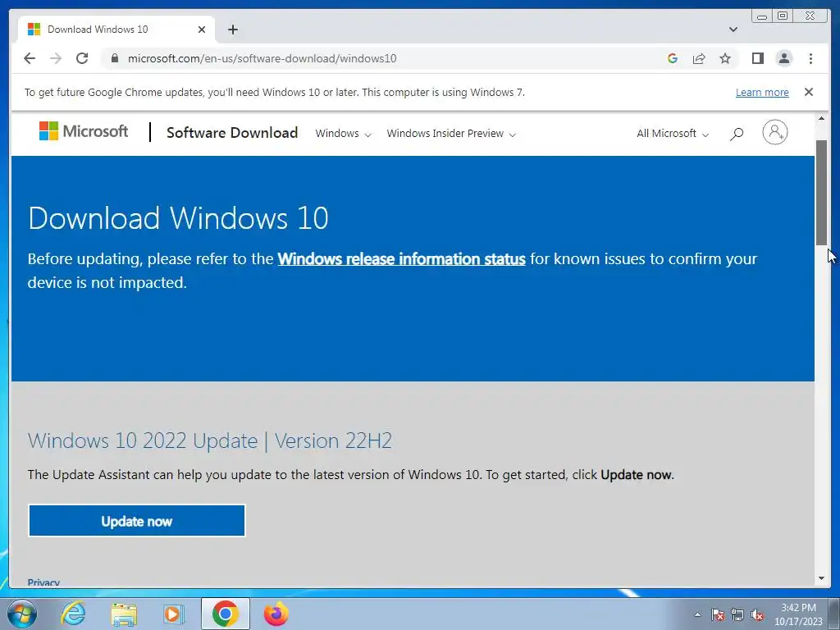Open the tab search chevron
Screen dimensions: 840x630
pyautogui.click(x=733, y=30)
